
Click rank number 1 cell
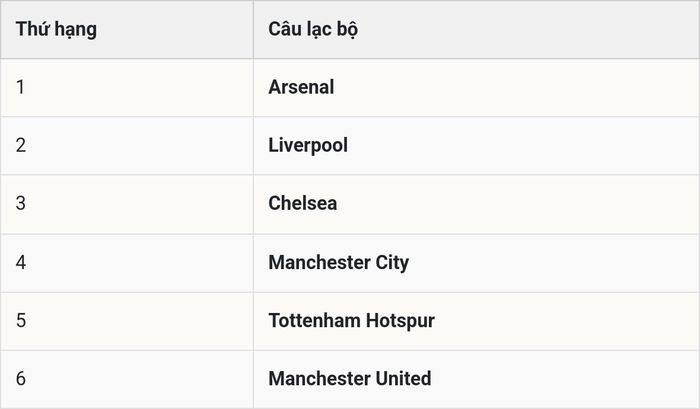pos(127,88)
